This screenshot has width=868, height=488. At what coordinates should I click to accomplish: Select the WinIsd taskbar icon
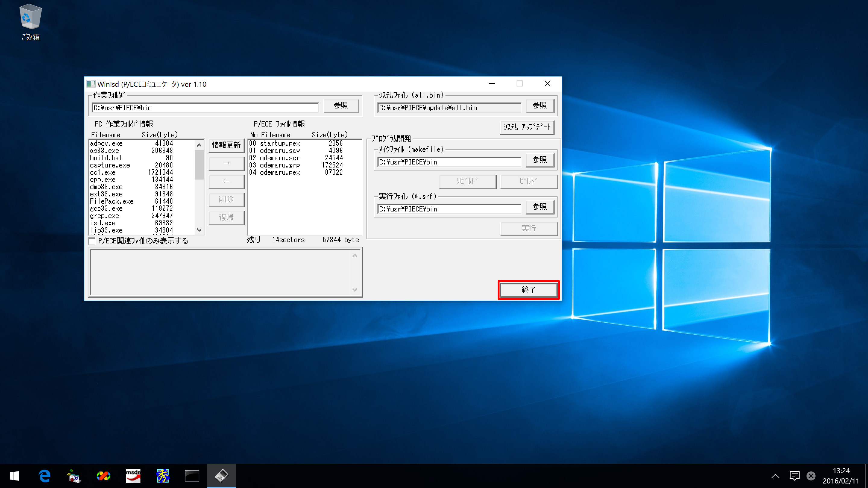coord(222,476)
